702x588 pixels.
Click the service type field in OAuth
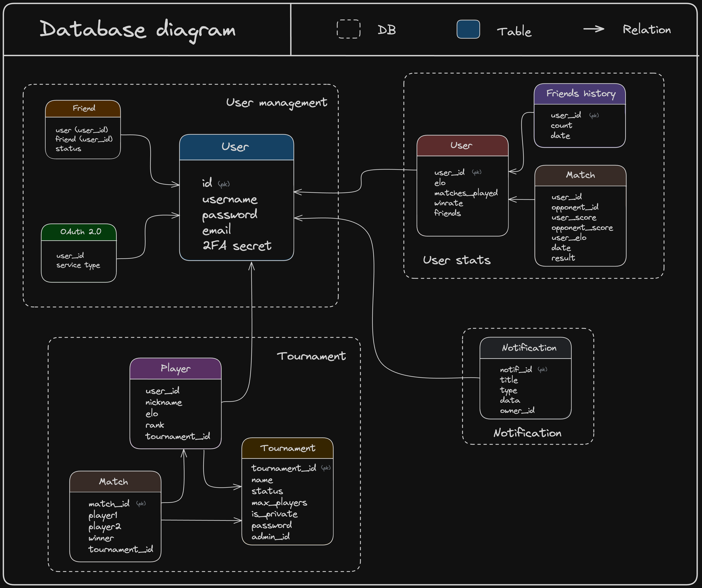coord(78,265)
